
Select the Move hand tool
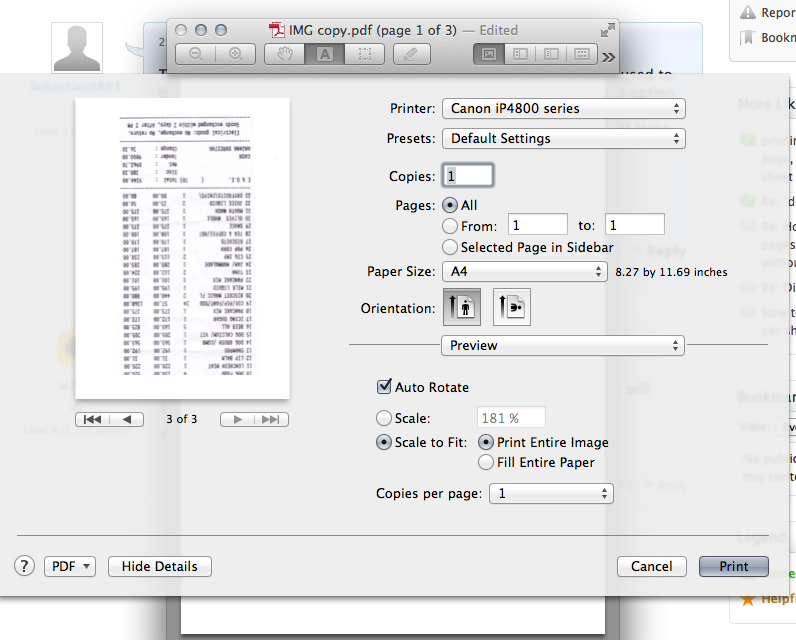285,54
